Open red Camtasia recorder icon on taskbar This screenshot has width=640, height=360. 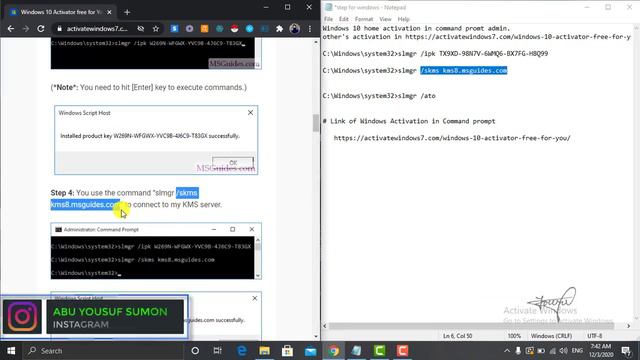click(402, 351)
